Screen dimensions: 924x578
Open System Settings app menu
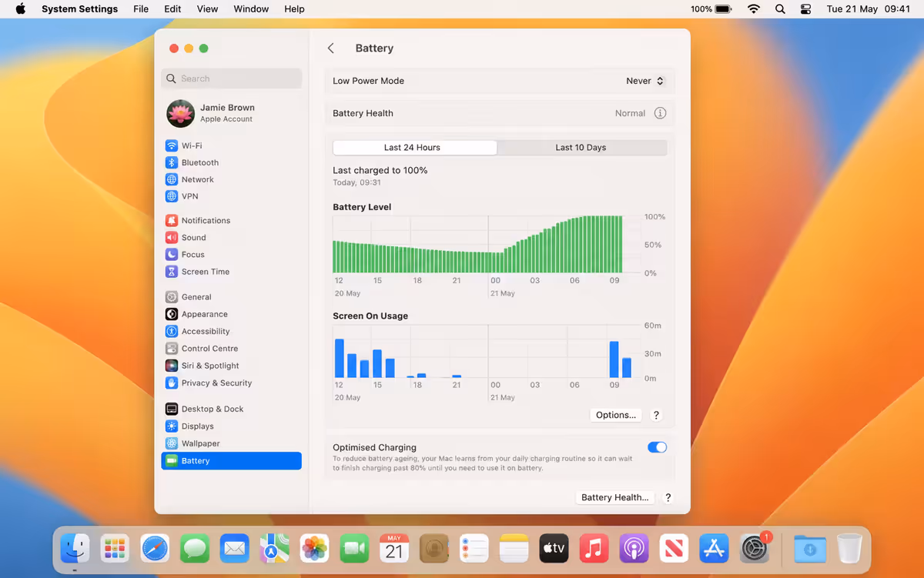pos(79,9)
